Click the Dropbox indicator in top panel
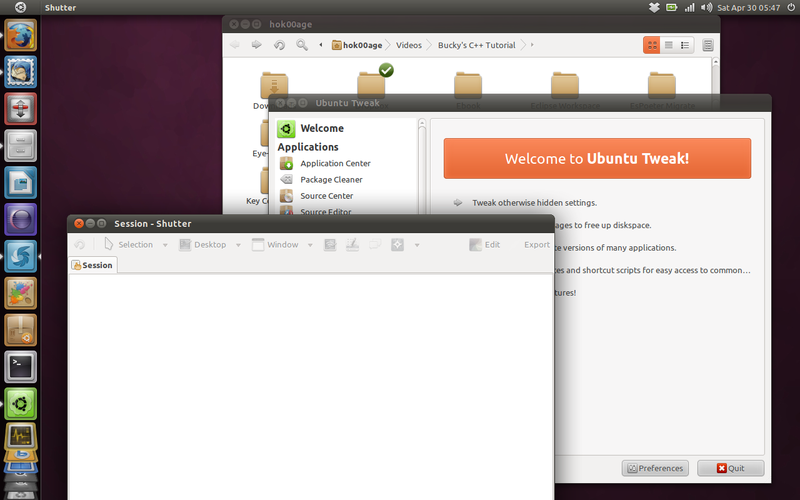 (654, 8)
